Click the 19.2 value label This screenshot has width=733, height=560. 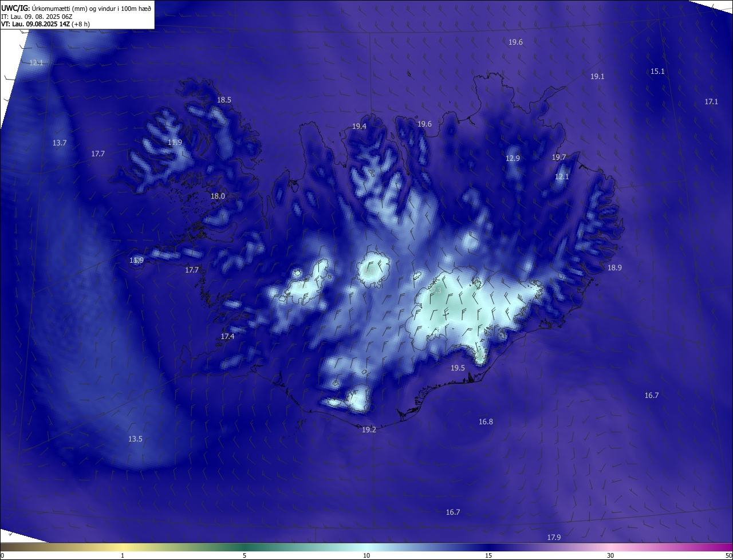[369, 429]
